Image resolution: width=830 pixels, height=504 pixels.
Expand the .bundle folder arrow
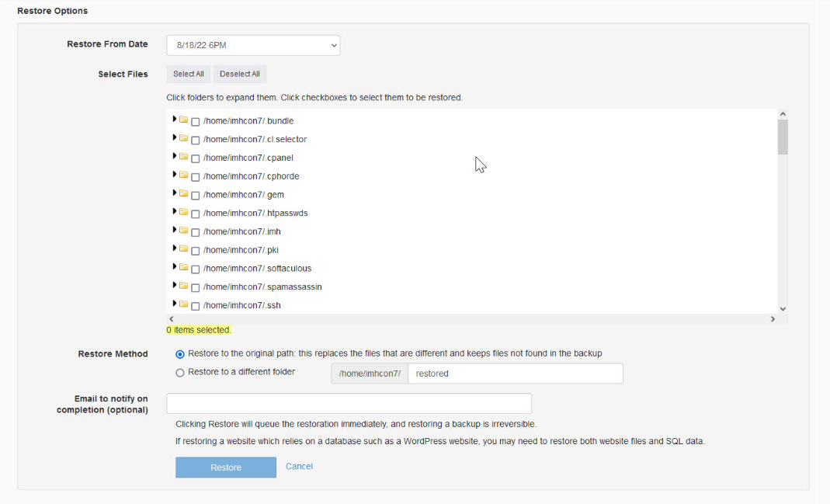174,119
